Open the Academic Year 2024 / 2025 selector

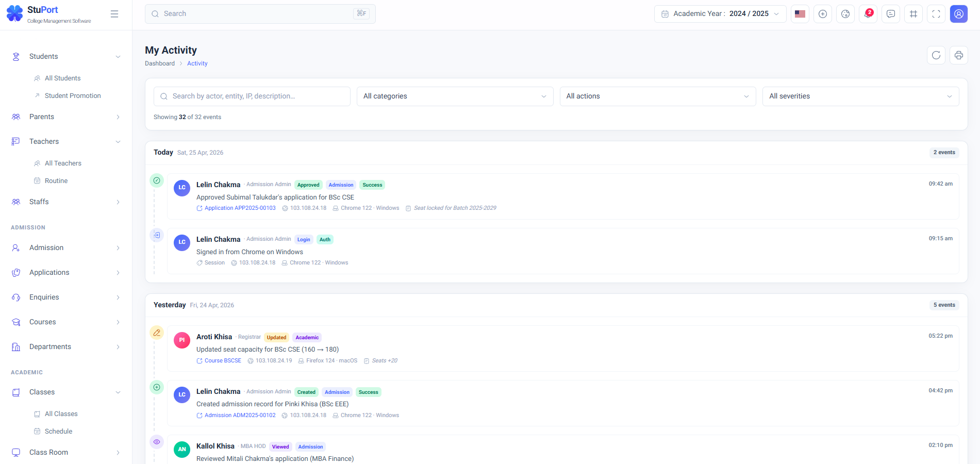pos(720,14)
